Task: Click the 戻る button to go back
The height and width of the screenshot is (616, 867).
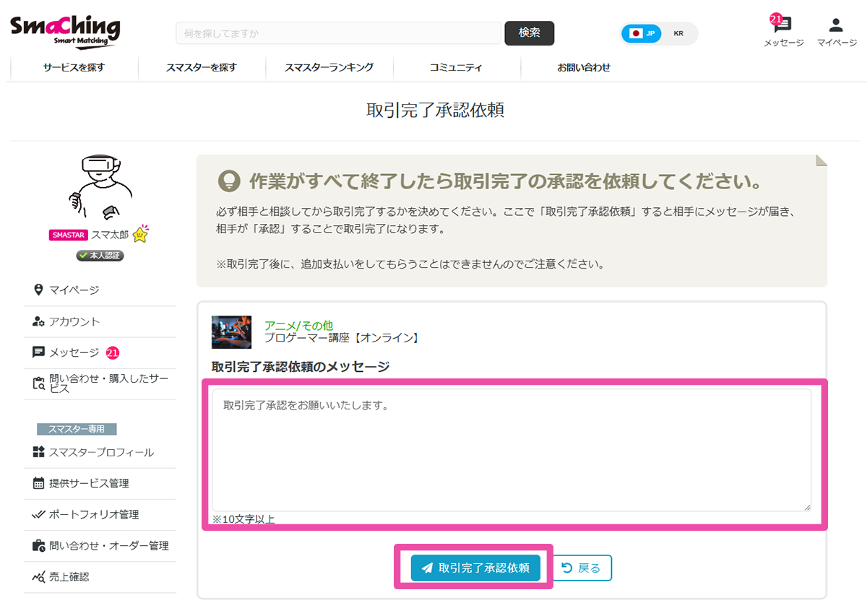Action: tap(582, 568)
